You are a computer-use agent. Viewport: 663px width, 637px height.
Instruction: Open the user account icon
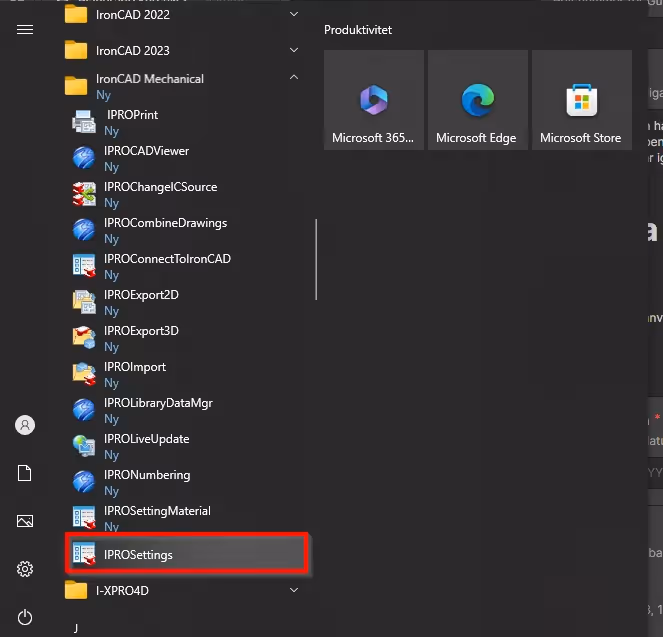point(25,425)
